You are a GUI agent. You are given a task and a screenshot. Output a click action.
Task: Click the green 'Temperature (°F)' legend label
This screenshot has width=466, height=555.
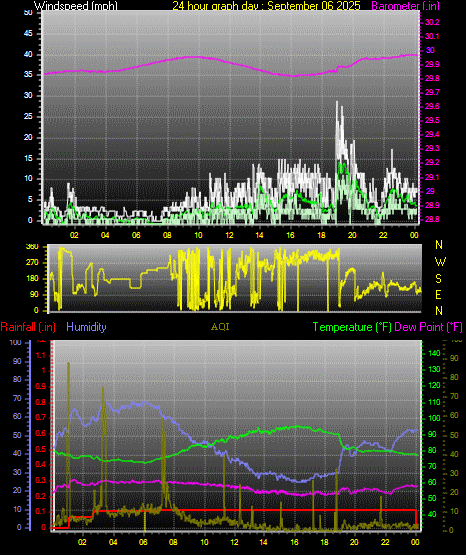click(352, 327)
